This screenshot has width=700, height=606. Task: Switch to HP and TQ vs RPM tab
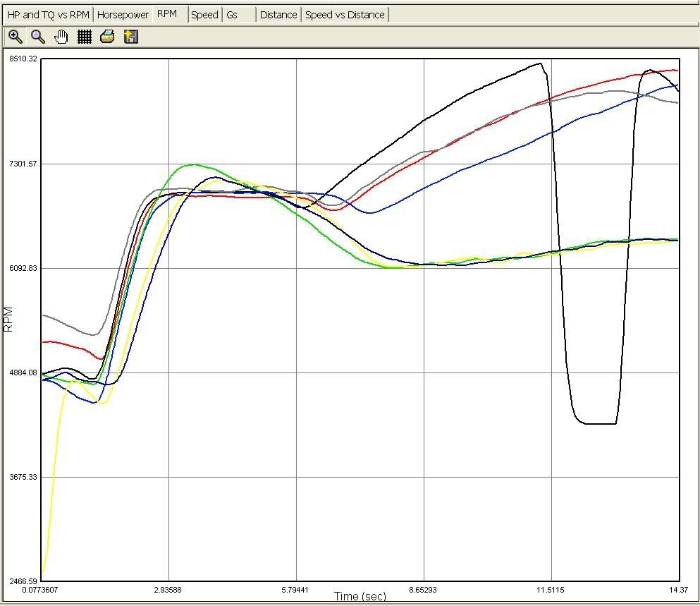click(x=48, y=15)
